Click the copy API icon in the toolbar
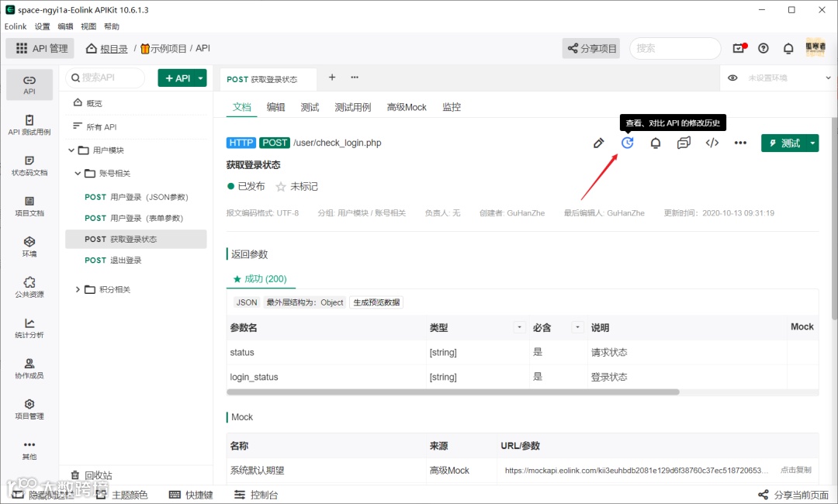The image size is (838, 504). 684,143
